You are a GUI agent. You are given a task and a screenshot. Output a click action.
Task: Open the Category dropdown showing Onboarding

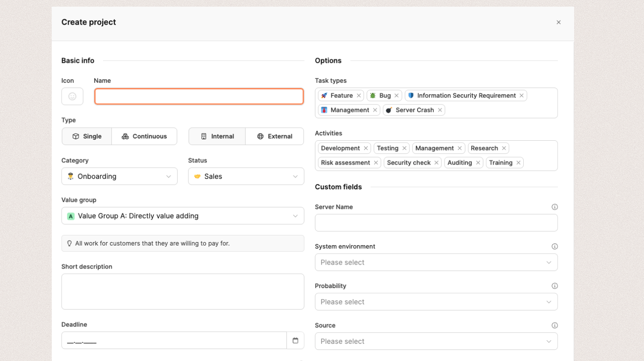119,176
